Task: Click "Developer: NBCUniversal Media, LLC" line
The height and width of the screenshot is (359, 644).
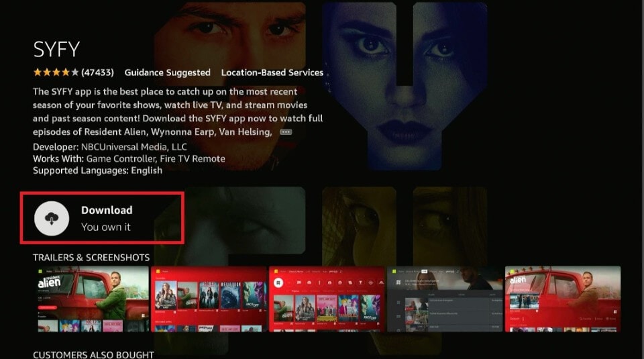Action: coord(109,147)
